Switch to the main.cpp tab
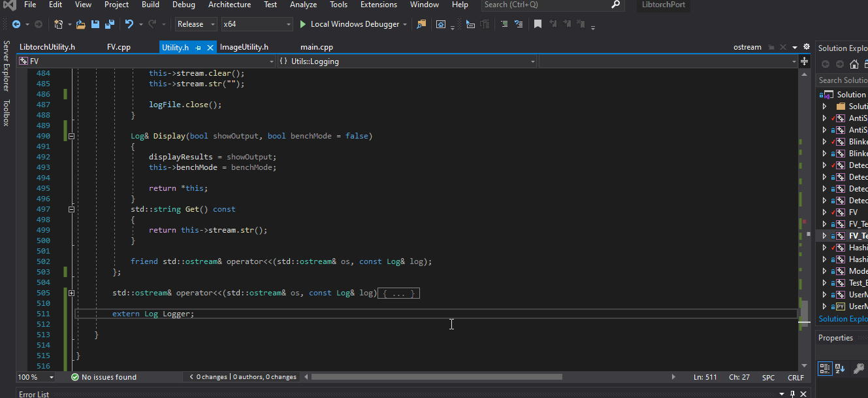The image size is (868, 398). (x=317, y=47)
